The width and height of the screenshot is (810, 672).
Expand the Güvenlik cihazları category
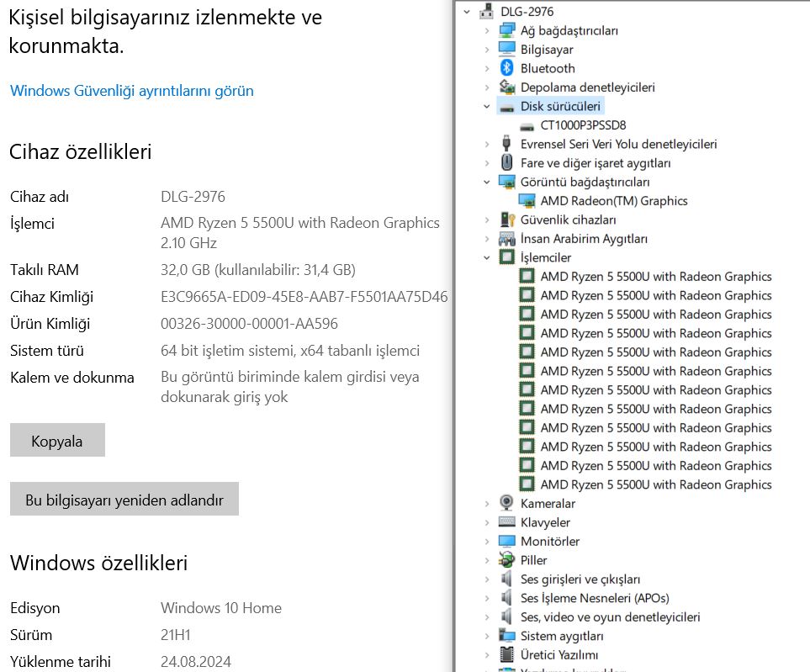tap(487, 220)
